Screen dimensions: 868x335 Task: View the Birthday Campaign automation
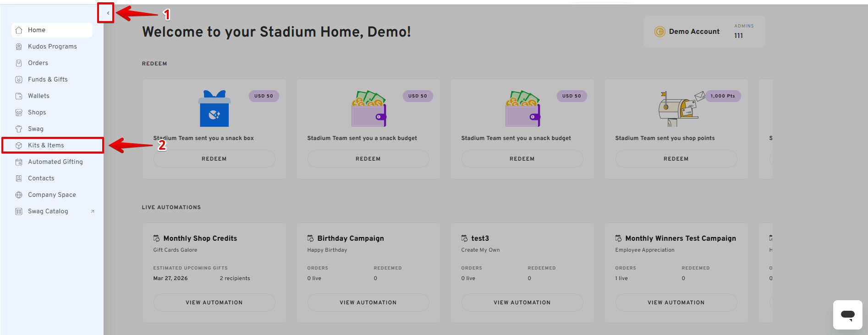[368, 303]
